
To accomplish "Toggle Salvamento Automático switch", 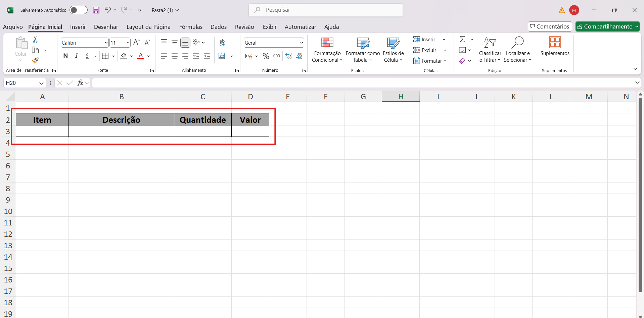I will pos(79,10).
